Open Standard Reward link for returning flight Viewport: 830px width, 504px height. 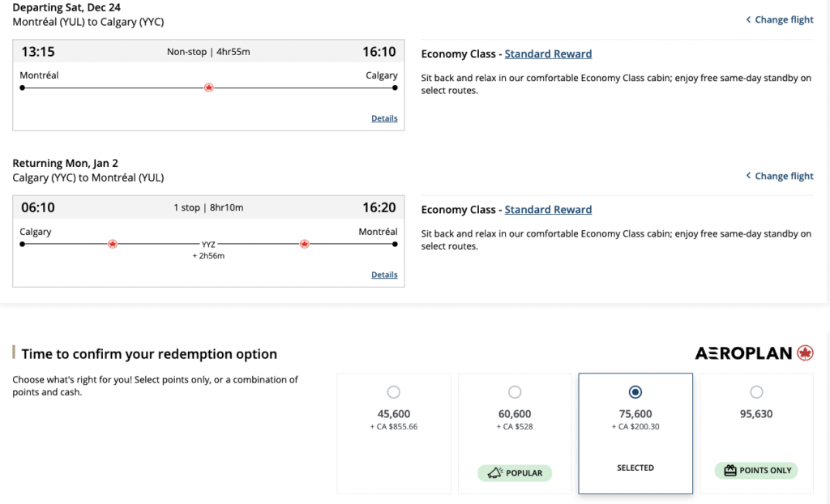tap(548, 210)
